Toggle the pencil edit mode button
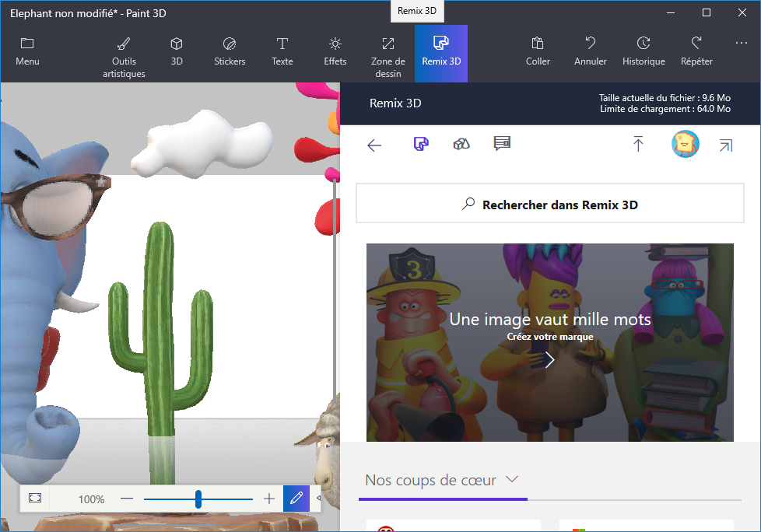 [296, 498]
